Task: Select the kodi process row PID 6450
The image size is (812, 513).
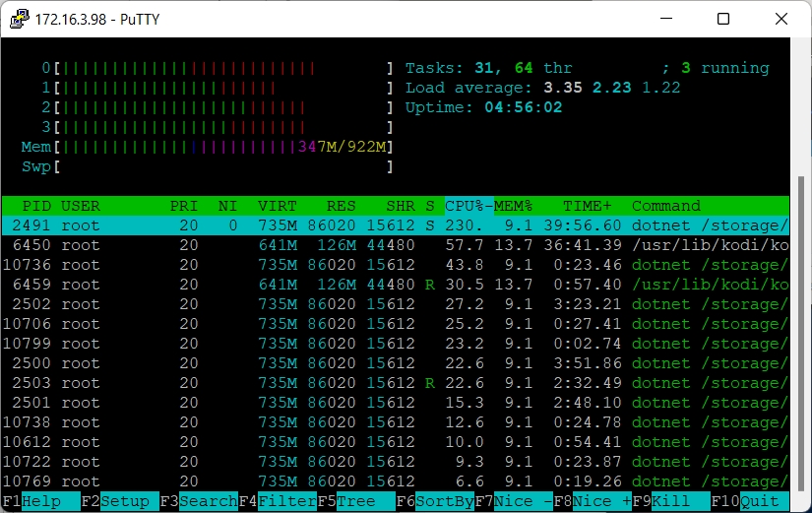Action: coord(394,245)
